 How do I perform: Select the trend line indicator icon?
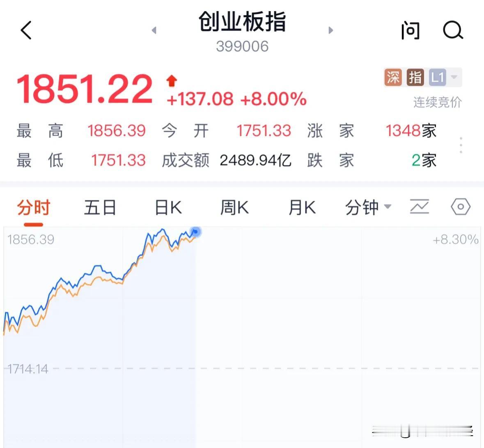420,207
